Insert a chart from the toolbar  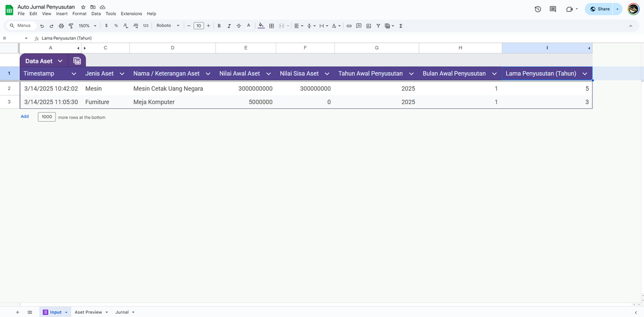point(368,26)
